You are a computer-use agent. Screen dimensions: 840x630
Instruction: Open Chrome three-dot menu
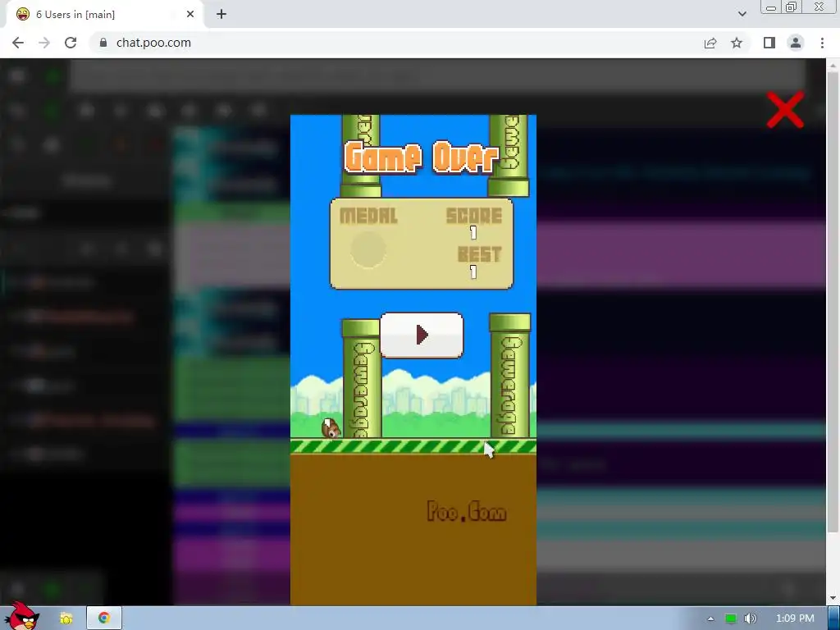coord(822,43)
